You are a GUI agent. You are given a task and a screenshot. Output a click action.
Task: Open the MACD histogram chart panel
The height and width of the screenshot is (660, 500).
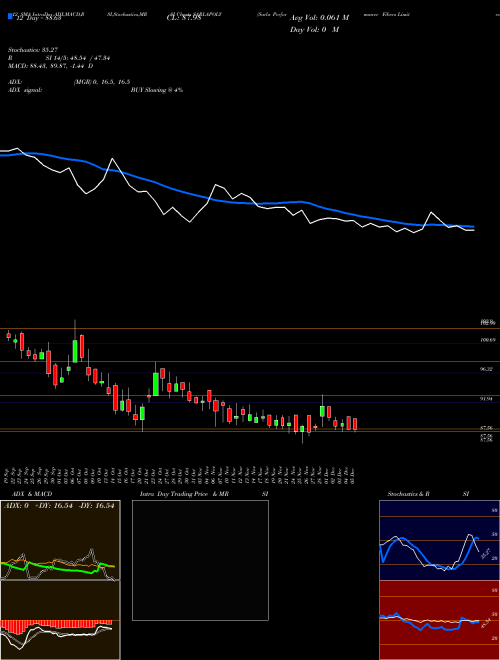(60, 620)
